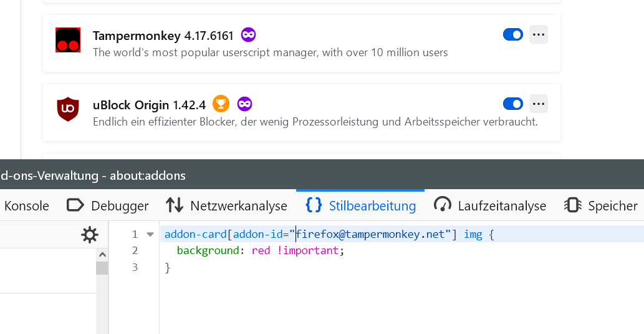The width and height of the screenshot is (644, 334).
Task: Click Tampermonkey's purple private browsing badge
Action: click(x=248, y=35)
